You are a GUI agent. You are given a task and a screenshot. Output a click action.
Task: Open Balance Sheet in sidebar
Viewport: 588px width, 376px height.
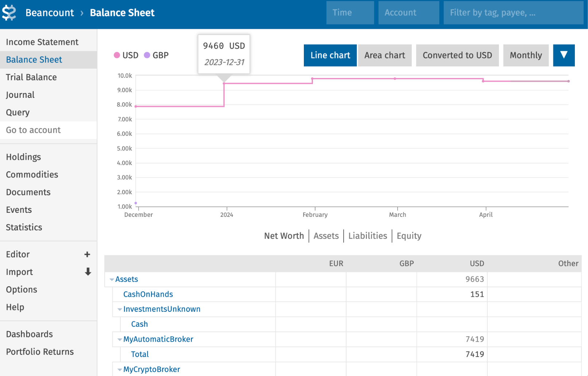click(49, 60)
